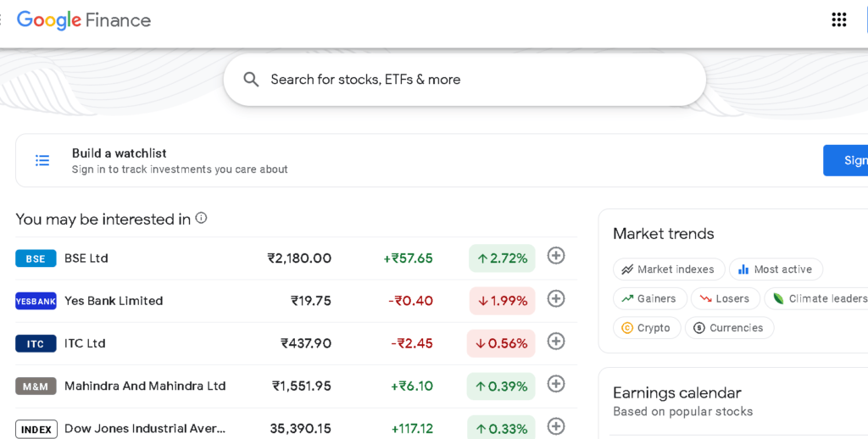Viewport: 868px width, 439px height.
Task: Click Yes Bank price ₹19.75
Action: point(311,301)
